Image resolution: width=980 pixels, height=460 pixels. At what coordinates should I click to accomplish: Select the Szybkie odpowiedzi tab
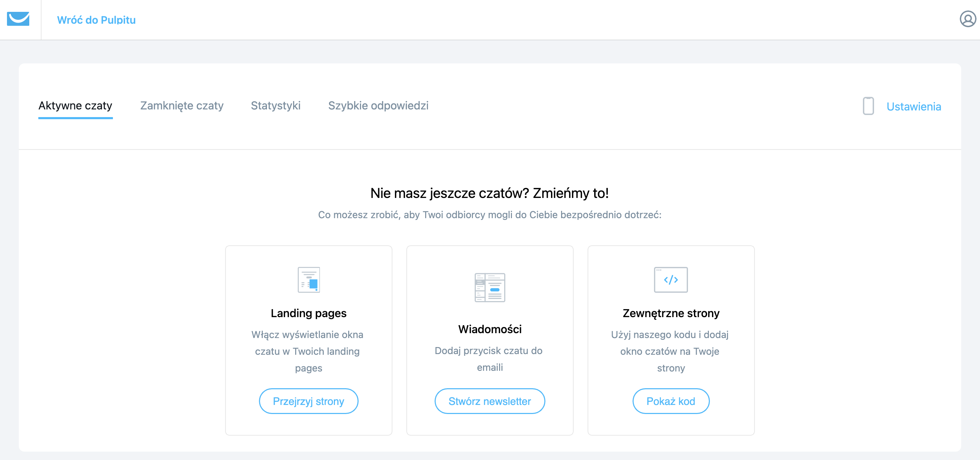pyautogui.click(x=378, y=106)
